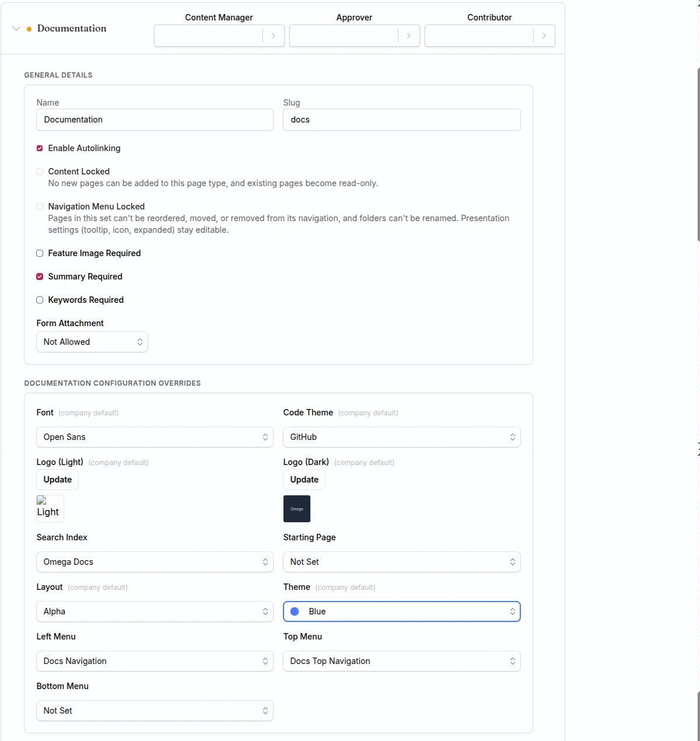Viewport: 700px width, 741px height.
Task: Open the Top Menu dropdown
Action: 402,661
